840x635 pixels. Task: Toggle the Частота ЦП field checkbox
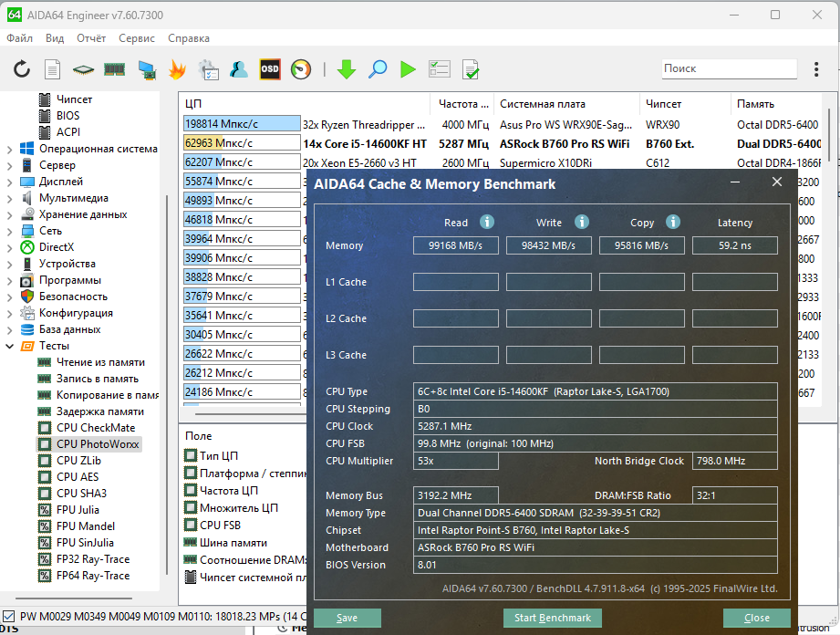coord(191,490)
